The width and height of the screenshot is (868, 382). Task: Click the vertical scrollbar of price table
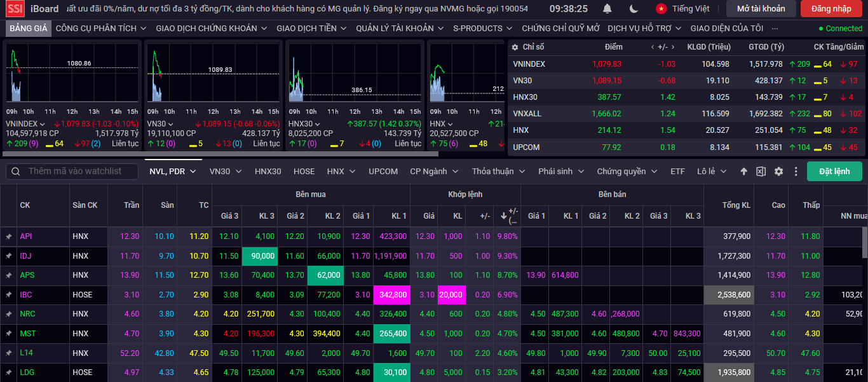point(865,242)
